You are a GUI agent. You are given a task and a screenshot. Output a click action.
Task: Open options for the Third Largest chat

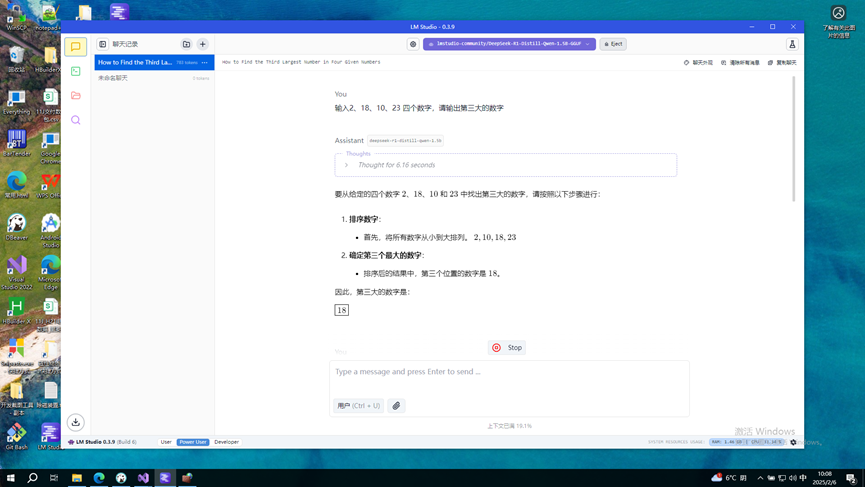(205, 62)
